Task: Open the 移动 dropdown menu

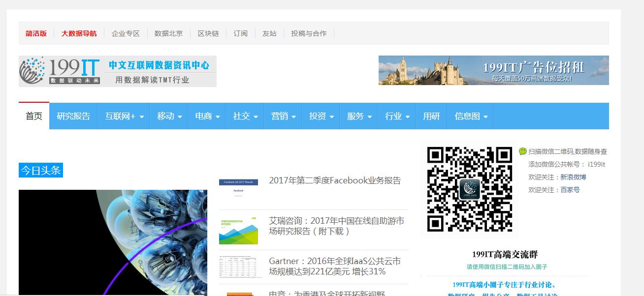Action: point(168,116)
